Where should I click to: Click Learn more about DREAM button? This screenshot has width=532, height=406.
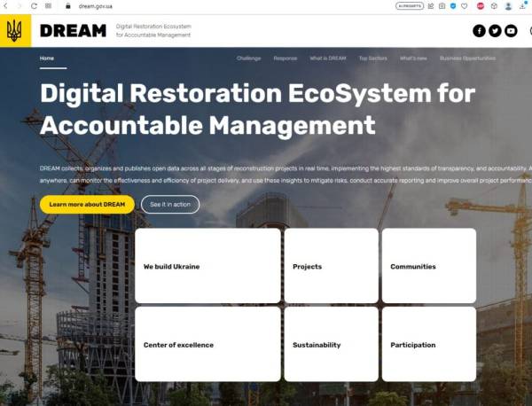tap(87, 204)
